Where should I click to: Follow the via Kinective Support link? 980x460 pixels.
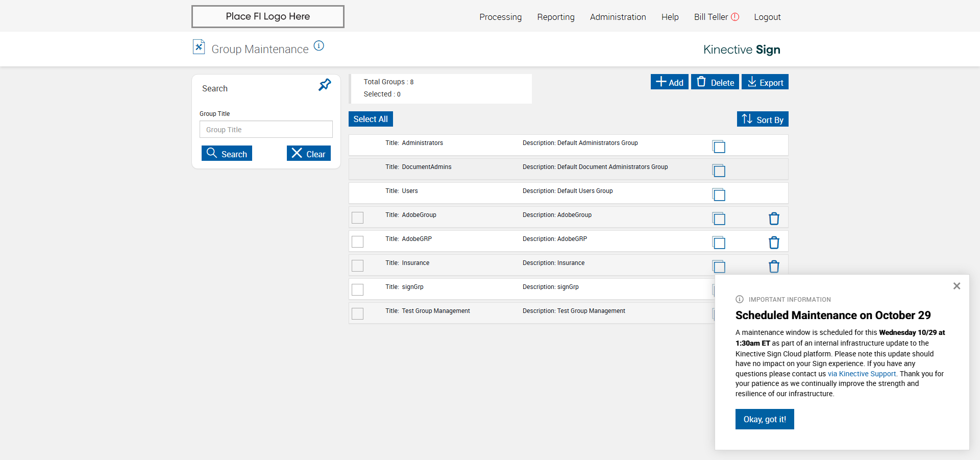click(862, 374)
